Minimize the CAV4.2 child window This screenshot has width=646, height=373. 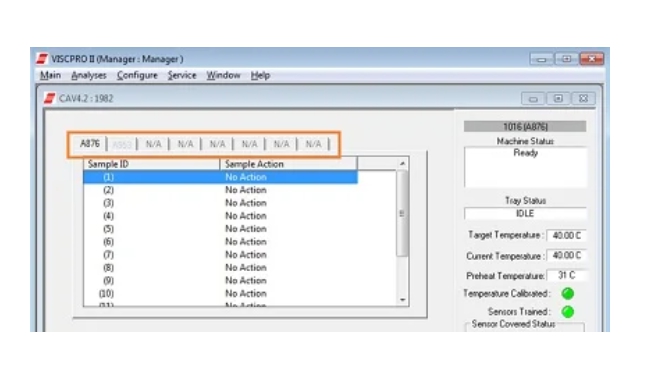pyautogui.click(x=533, y=99)
